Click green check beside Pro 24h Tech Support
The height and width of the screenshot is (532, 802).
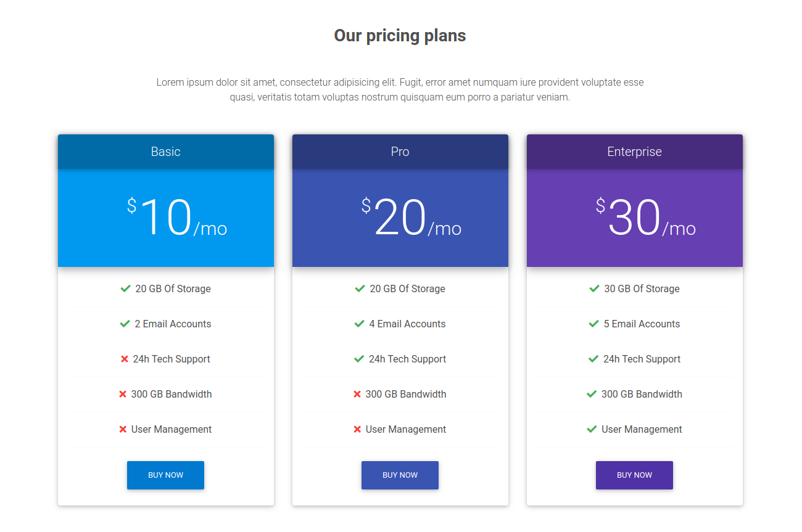coord(359,359)
